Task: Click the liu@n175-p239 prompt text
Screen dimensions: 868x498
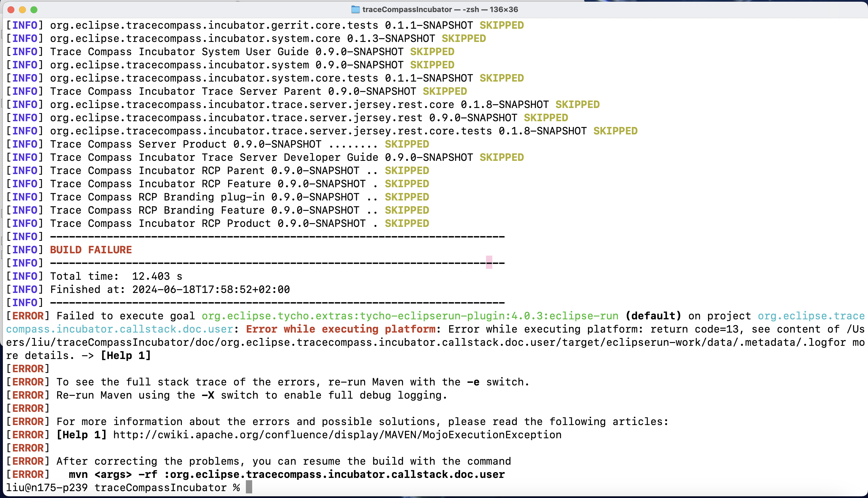Action: point(47,487)
